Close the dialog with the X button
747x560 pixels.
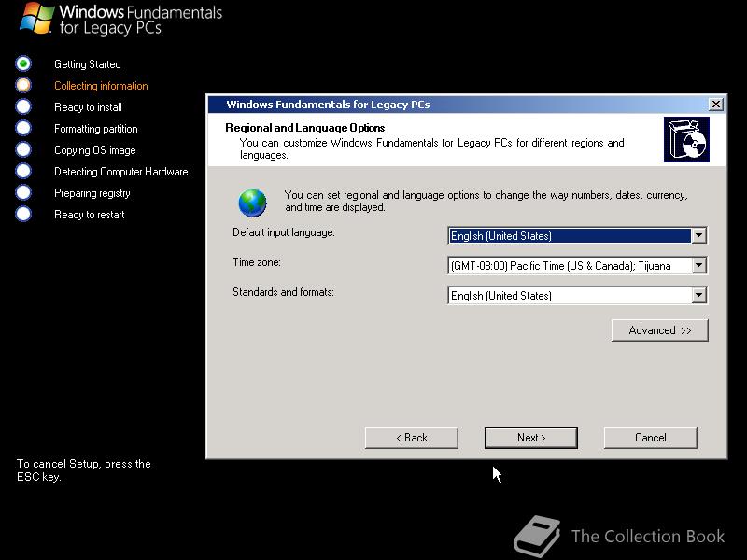click(715, 105)
